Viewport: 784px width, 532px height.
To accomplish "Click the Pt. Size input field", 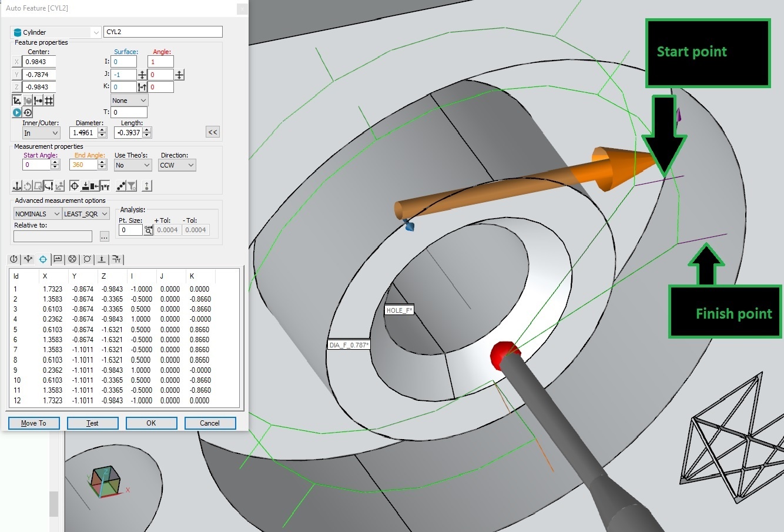I will [x=130, y=230].
